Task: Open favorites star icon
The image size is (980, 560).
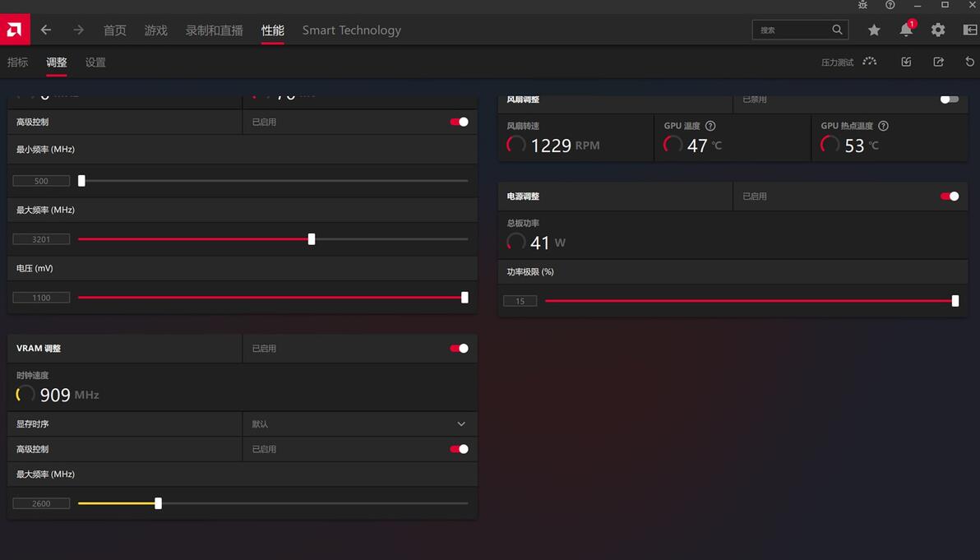Action: point(874,30)
